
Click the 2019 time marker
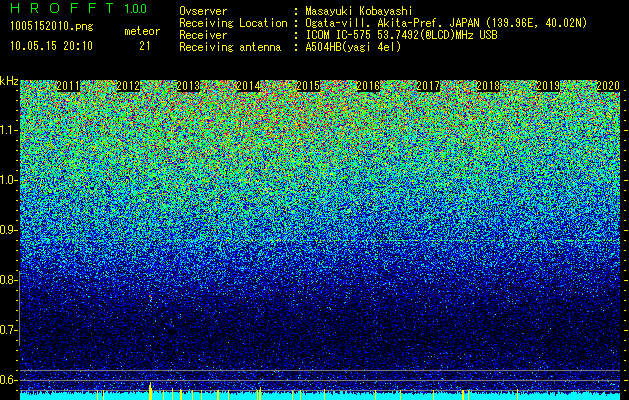click(x=548, y=86)
